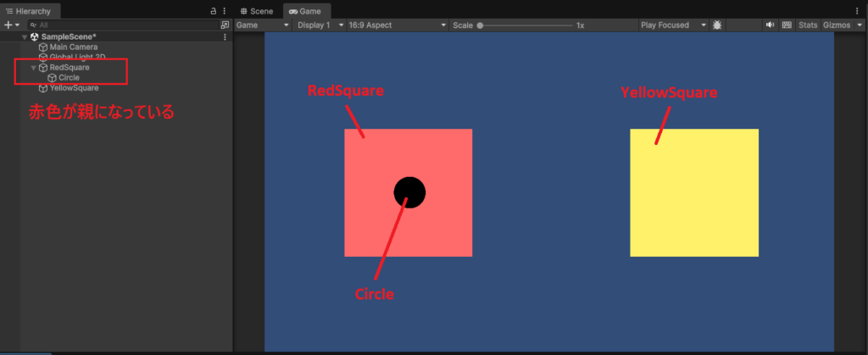Click the Hierarchy panel lock icon
Screen dimensions: 868x355
[213, 11]
